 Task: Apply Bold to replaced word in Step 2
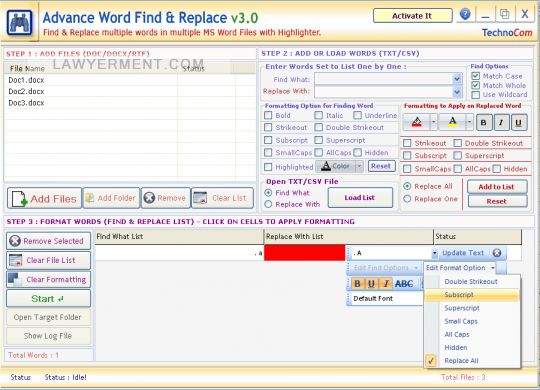tap(484, 123)
